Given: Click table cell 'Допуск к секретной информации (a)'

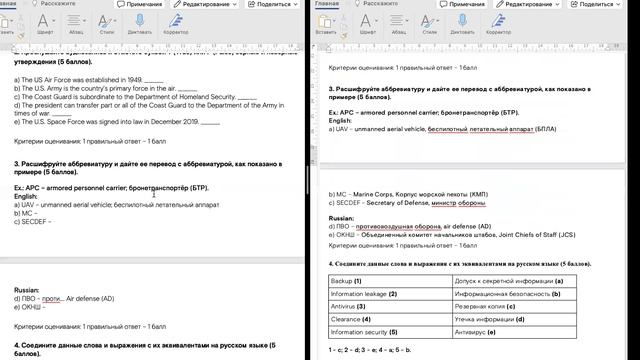Looking at the screenshot, I should tap(514, 281).
